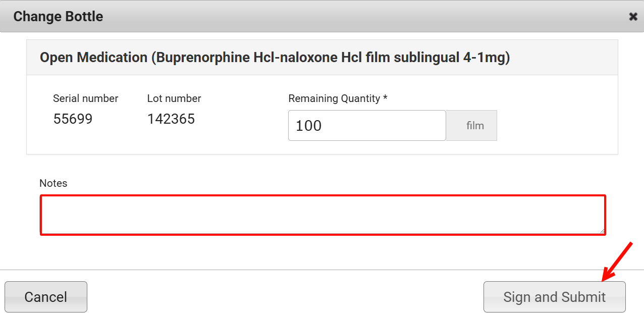Click Sign and Submit

(x=554, y=297)
